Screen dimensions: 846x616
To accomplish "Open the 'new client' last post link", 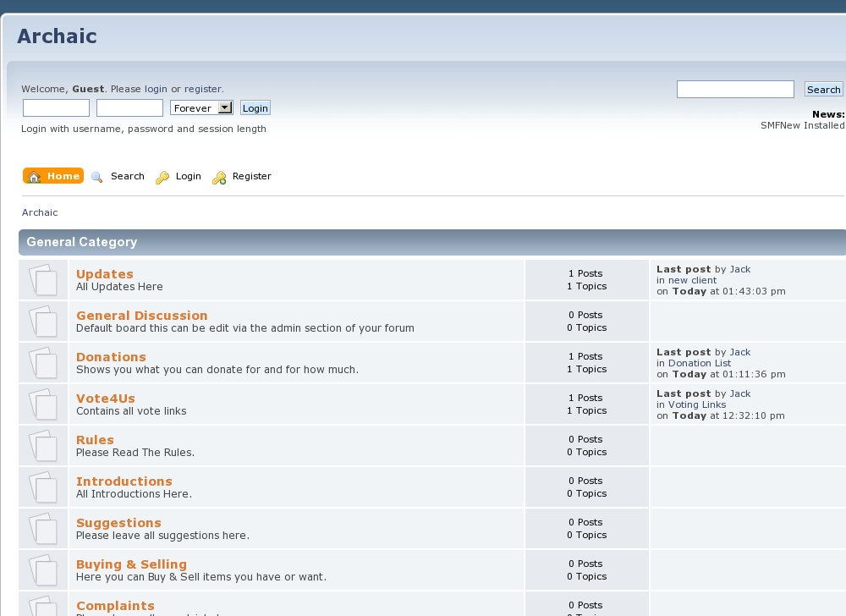I will [692, 280].
